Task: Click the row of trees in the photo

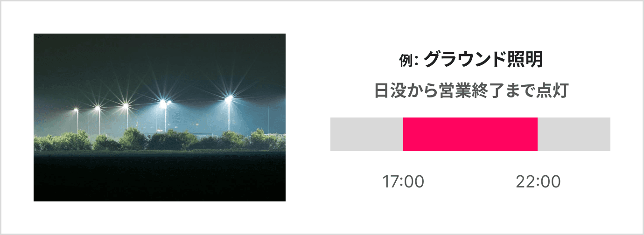Action: (x=159, y=139)
